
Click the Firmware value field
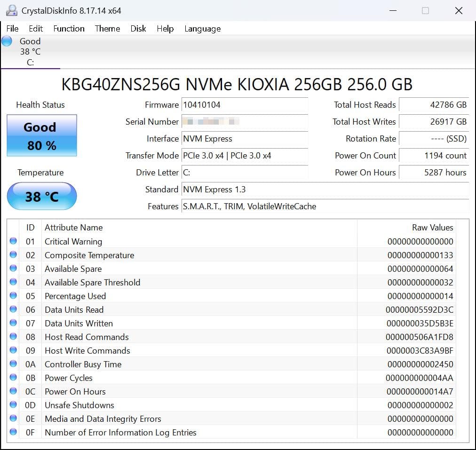point(245,104)
